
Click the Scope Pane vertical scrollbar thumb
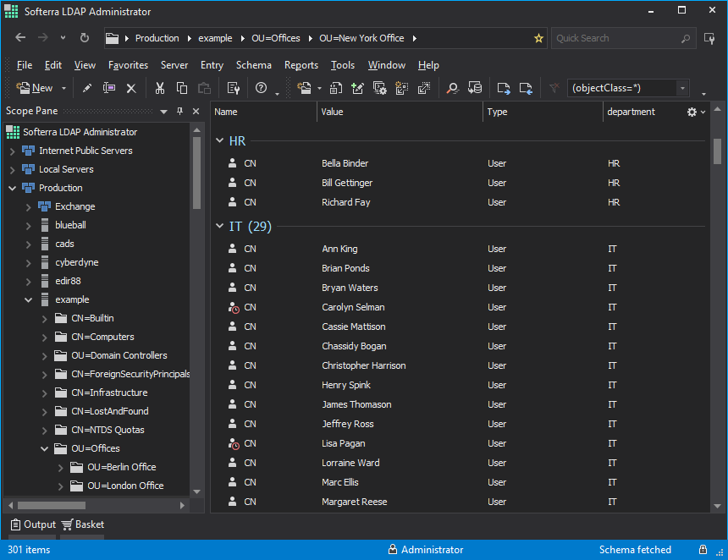click(197, 173)
